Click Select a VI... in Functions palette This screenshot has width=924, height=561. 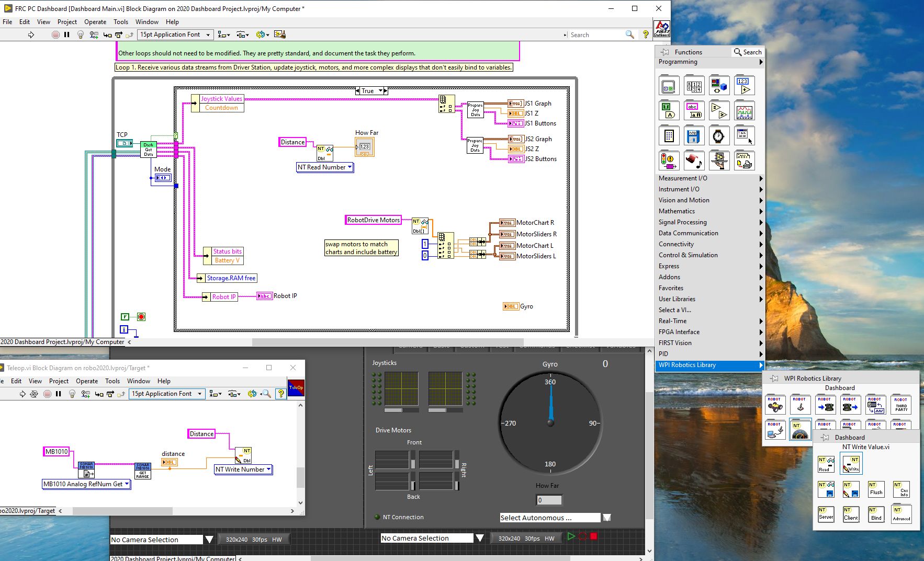tap(710, 310)
